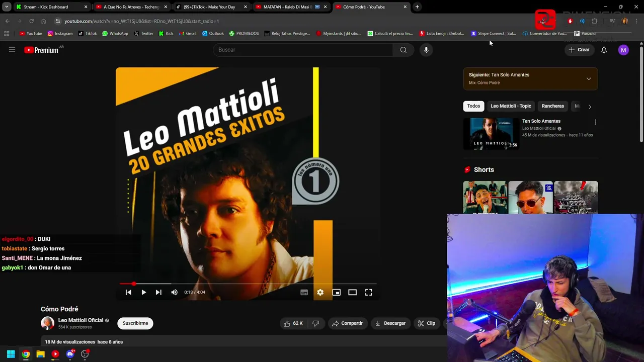Open Discord from the taskbar
This screenshot has width=644, height=362.
(70, 354)
